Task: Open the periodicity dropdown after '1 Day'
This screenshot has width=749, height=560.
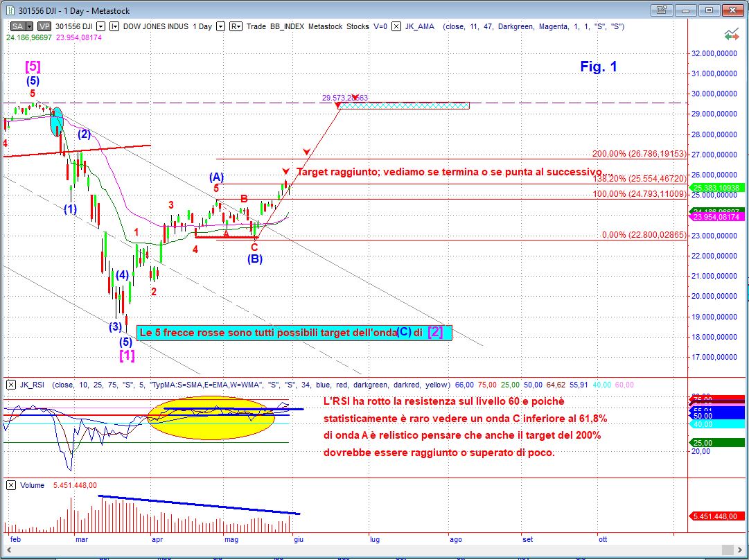Action: coord(220,27)
